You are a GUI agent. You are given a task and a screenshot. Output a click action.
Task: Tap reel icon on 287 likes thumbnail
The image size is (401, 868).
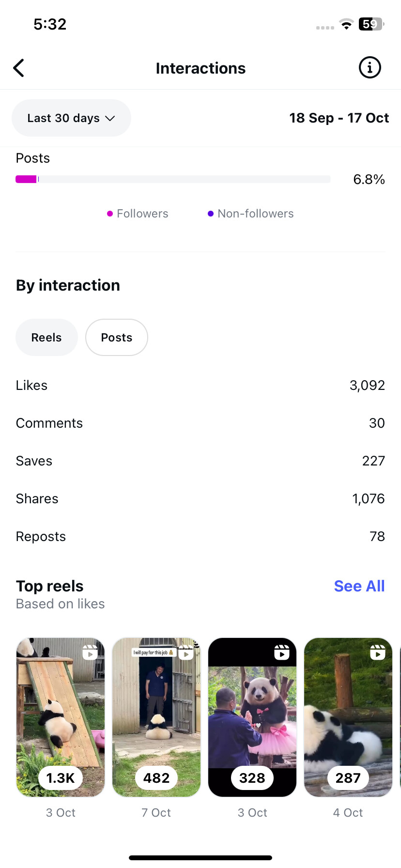pos(378,652)
